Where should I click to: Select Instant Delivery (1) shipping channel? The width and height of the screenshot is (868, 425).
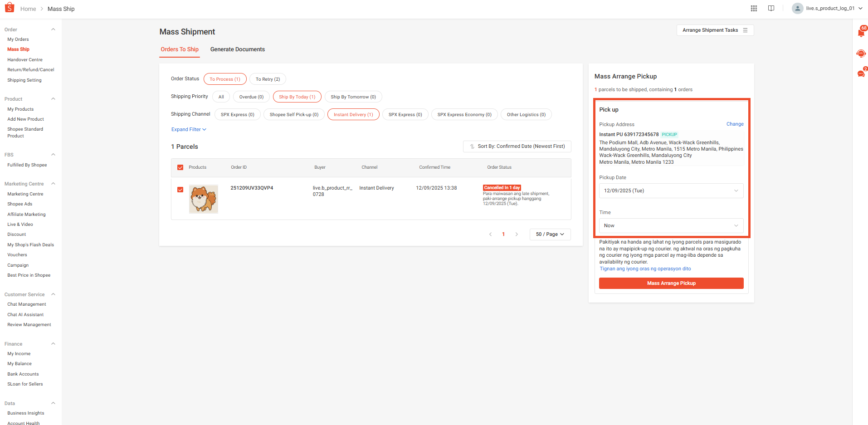(x=353, y=114)
